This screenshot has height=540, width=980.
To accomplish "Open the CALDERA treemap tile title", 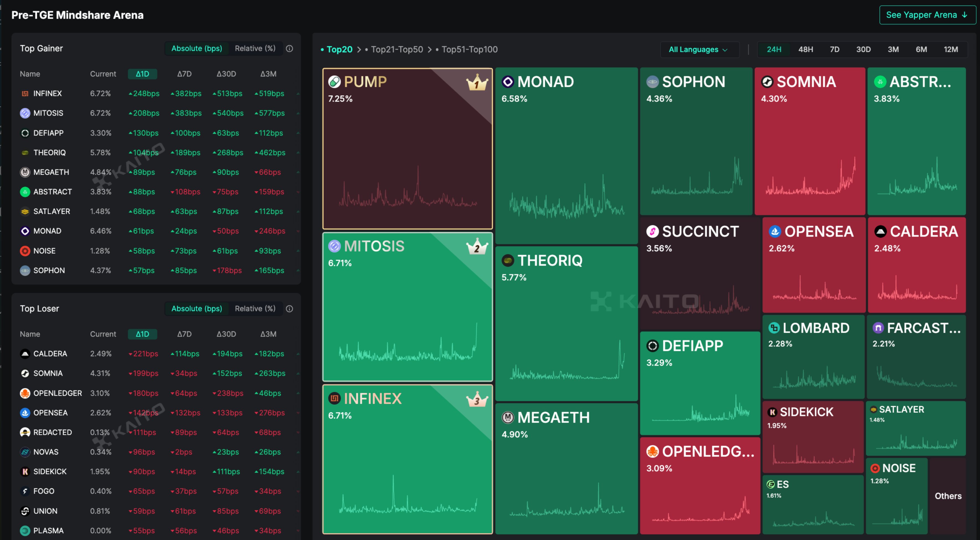I will (924, 232).
